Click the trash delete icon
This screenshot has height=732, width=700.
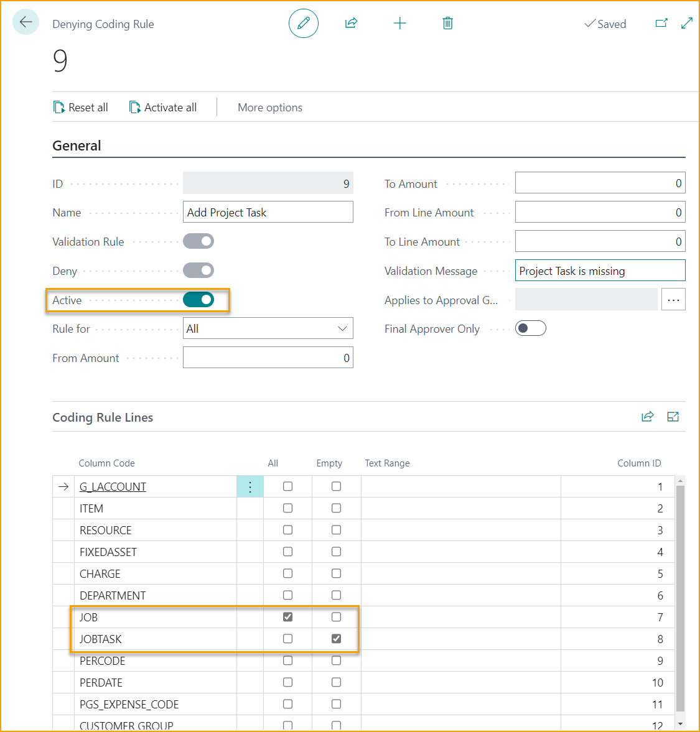click(x=447, y=24)
